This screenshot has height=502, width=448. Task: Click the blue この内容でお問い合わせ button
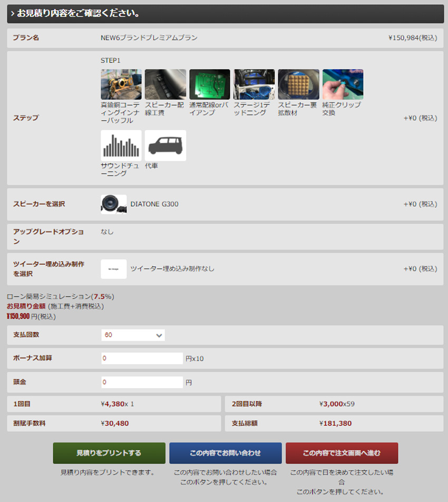[x=225, y=453]
